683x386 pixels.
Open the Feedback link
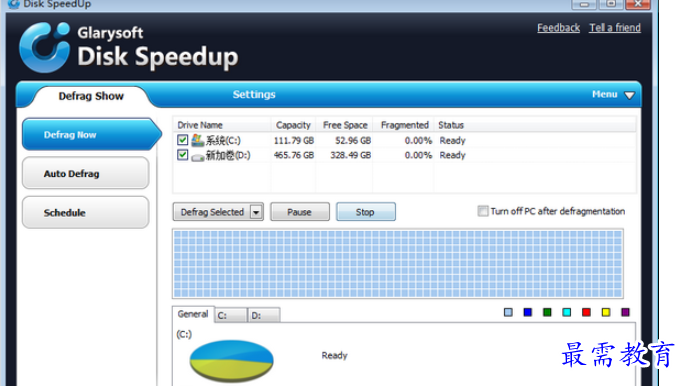coord(558,28)
